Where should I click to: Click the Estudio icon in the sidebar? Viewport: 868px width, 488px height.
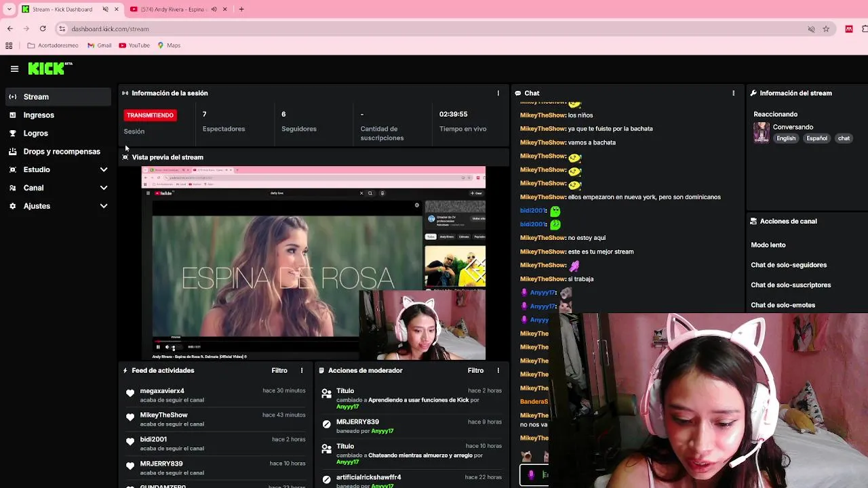pos(12,169)
